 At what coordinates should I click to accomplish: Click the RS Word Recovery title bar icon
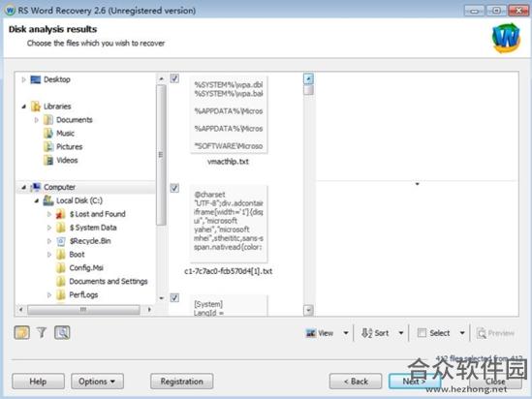(11, 11)
